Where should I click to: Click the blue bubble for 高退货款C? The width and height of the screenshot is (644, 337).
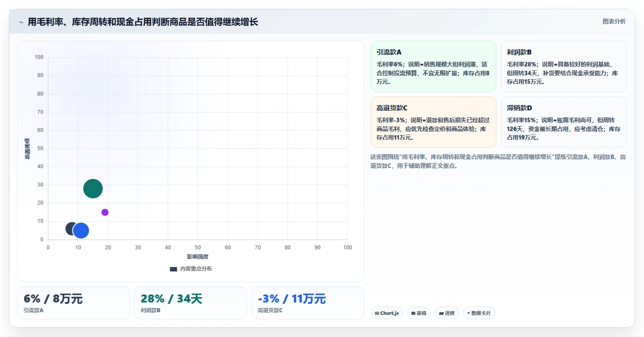click(81, 230)
